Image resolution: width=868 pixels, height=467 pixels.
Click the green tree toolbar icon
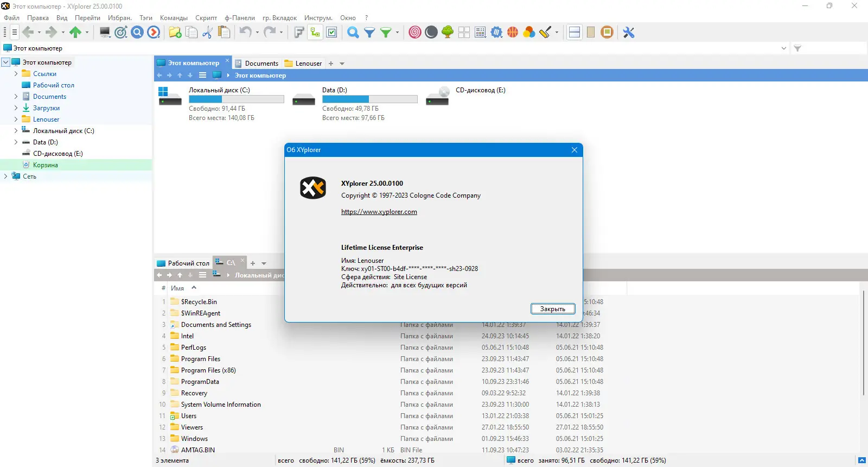point(448,33)
